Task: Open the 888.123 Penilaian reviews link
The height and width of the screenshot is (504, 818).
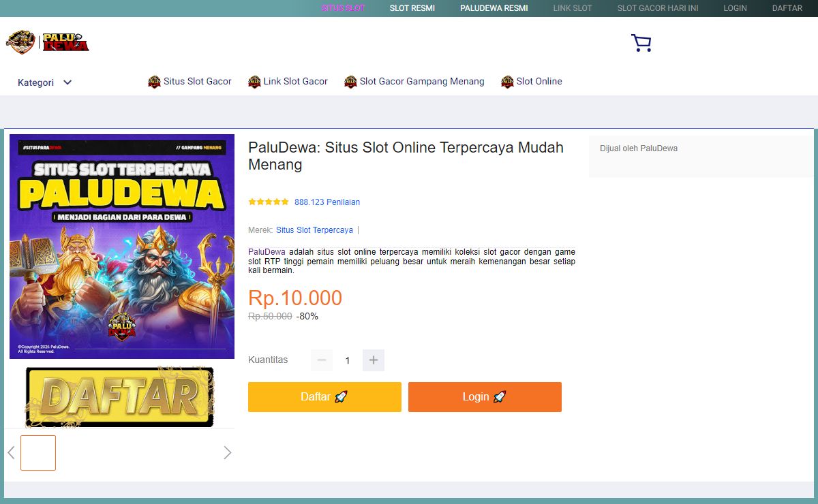Action: (x=327, y=202)
